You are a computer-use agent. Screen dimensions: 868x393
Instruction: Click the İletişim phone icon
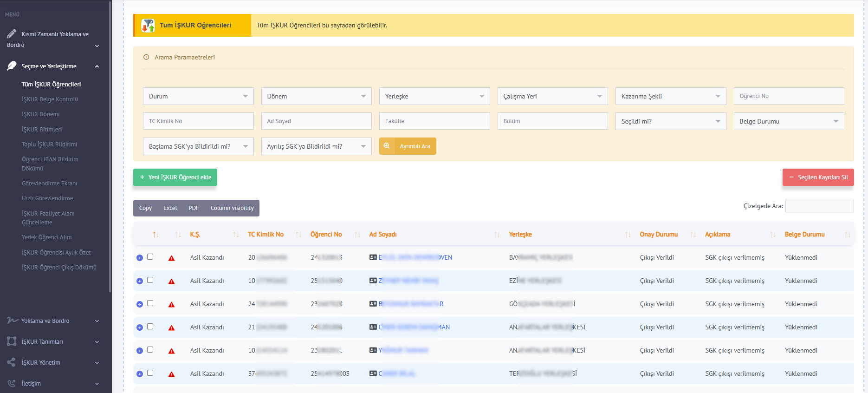(x=12, y=383)
